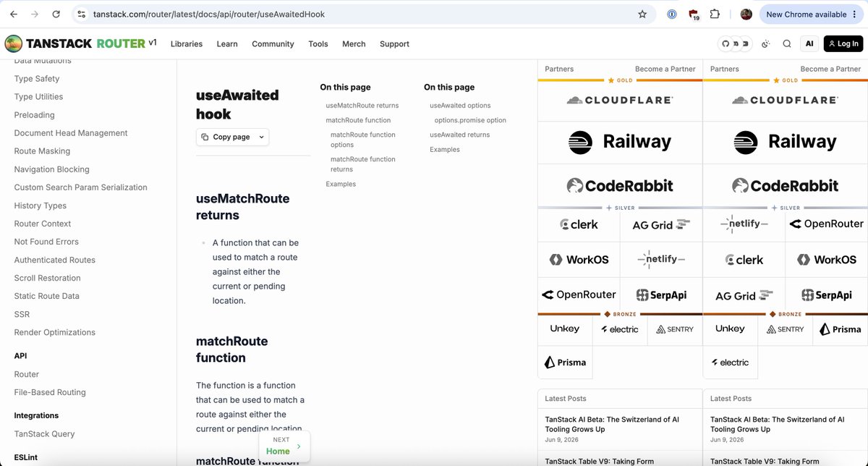Open Type Safety in the sidebar

point(37,79)
